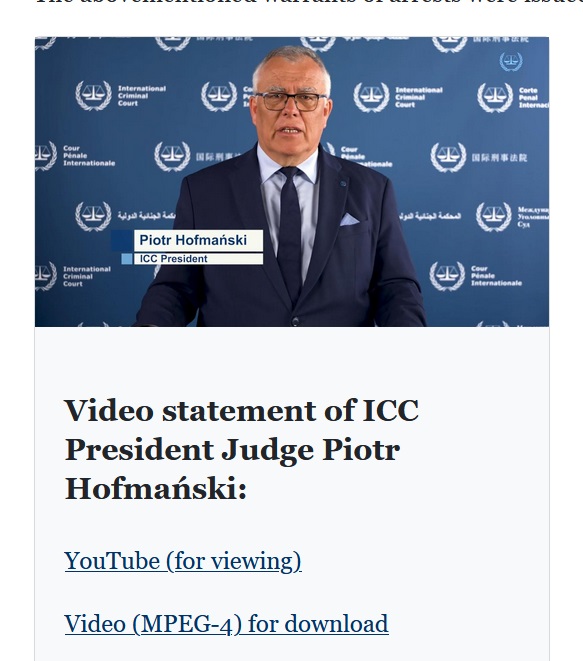583x661 pixels.
Task: Click the Video (MPEG-4) for download link
Action: (x=226, y=624)
